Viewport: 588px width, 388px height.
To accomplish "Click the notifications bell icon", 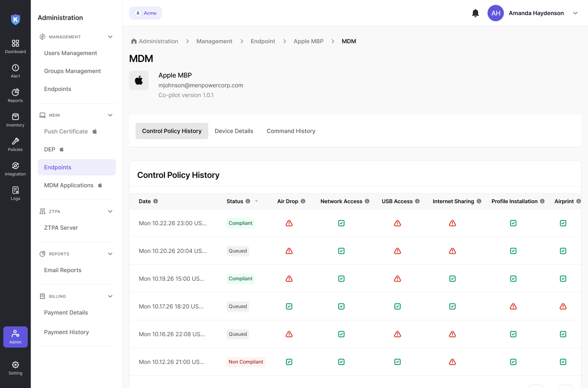I will [x=475, y=13].
